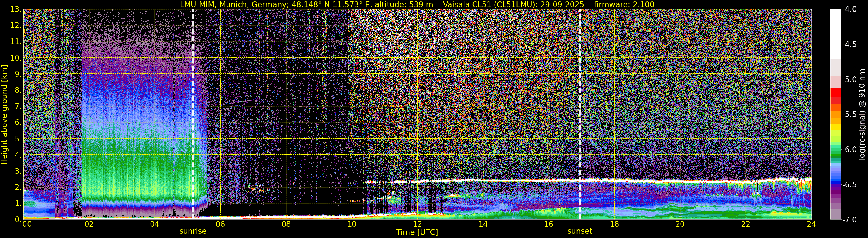868x238 pixels.
Task: Click the "12" time axis tick label
Action: tap(417, 224)
